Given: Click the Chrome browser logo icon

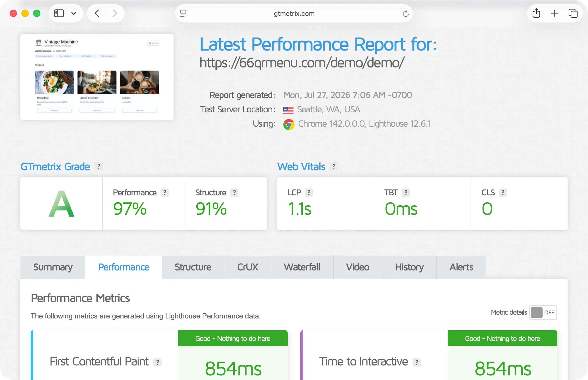Looking at the screenshot, I should coord(289,125).
